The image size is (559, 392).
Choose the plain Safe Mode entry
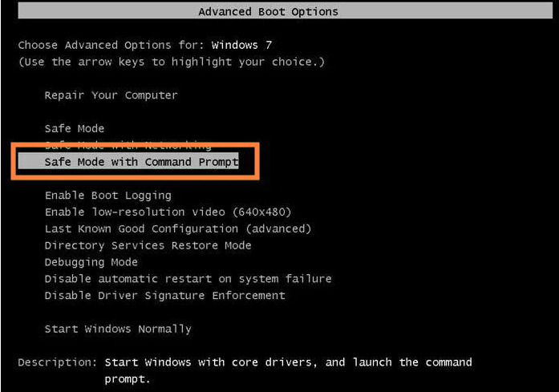click(74, 128)
